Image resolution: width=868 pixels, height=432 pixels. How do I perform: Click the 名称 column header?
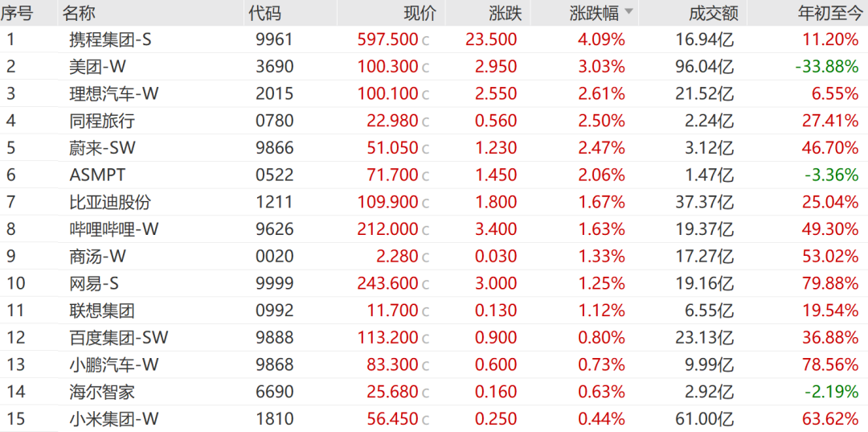pyautogui.click(x=78, y=13)
